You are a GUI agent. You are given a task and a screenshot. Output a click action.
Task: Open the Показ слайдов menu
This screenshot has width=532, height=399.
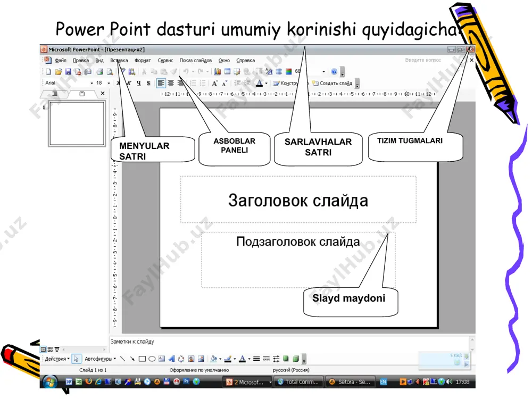click(x=195, y=61)
